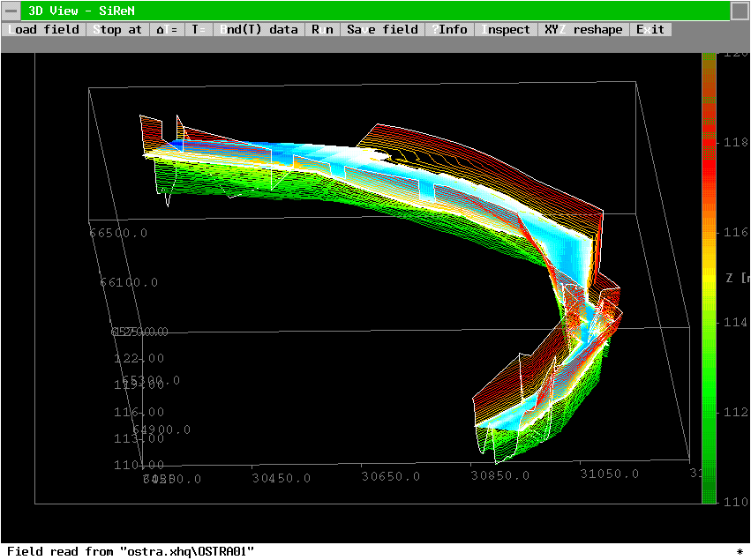Open the window system menu icon
The image size is (751, 560).
tap(11, 11)
